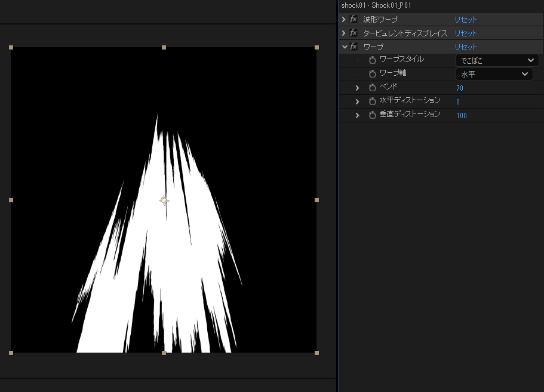Reset the タービュレントディスプレイス effect
544x392 pixels.
[466, 33]
